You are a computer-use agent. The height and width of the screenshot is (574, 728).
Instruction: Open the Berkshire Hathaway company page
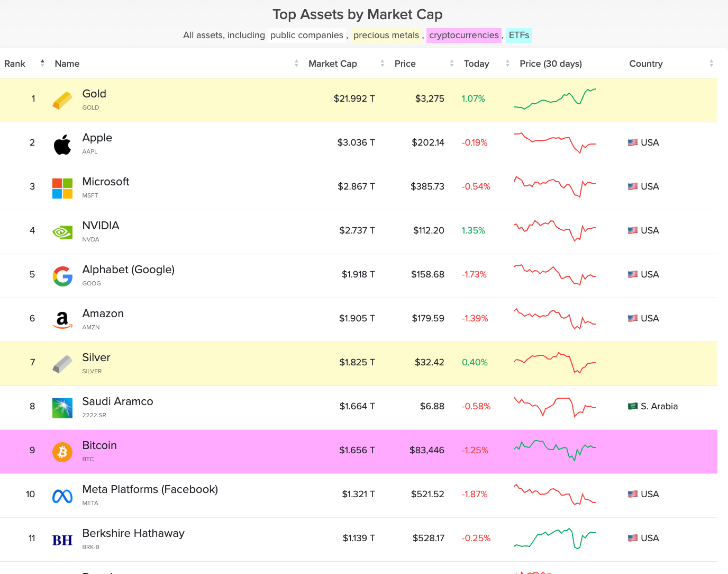[x=133, y=533]
